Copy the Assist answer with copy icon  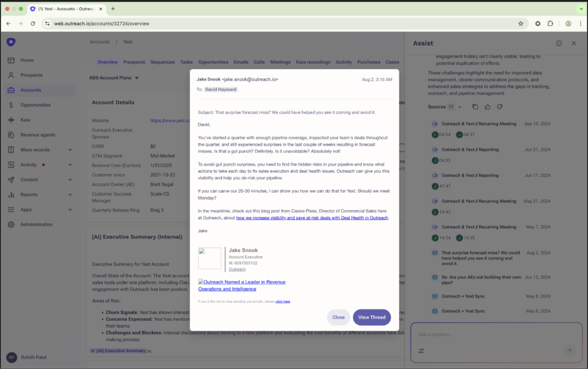click(x=475, y=107)
